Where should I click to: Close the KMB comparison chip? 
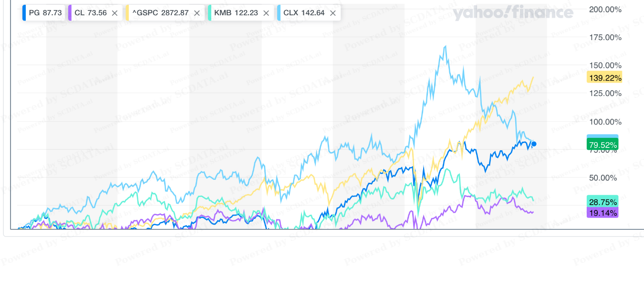point(266,13)
